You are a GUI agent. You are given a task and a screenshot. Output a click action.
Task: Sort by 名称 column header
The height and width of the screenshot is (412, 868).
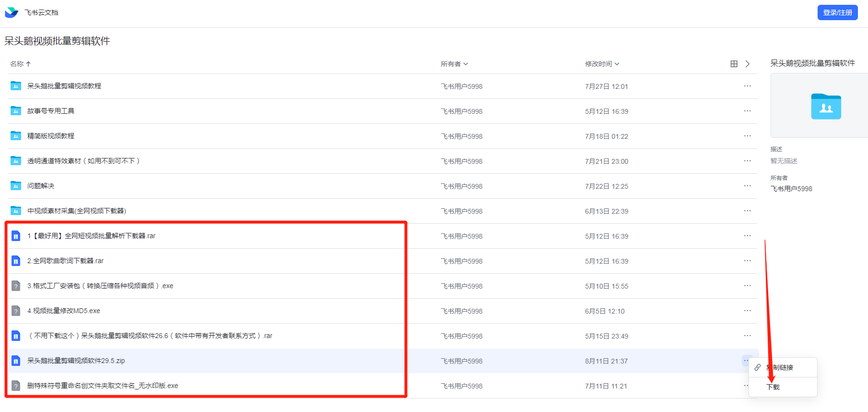coord(20,64)
